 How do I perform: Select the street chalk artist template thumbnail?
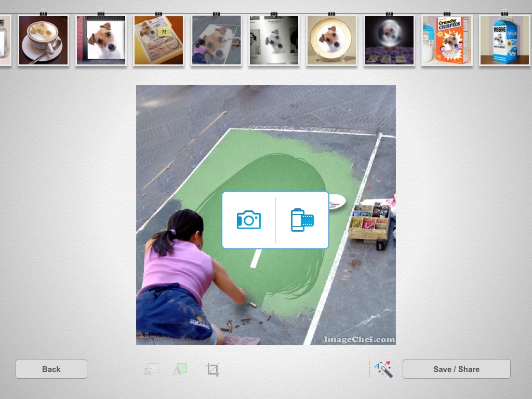(216, 40)
